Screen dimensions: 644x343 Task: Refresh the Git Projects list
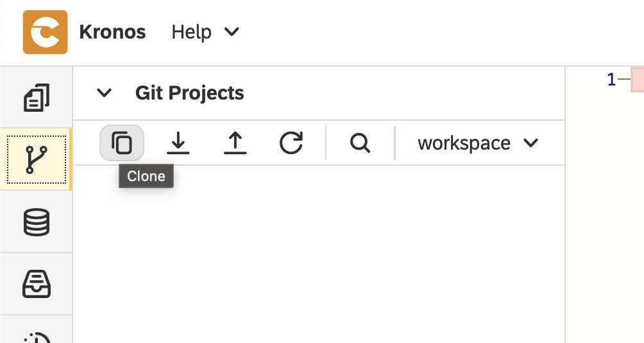(x=291, y=143)
